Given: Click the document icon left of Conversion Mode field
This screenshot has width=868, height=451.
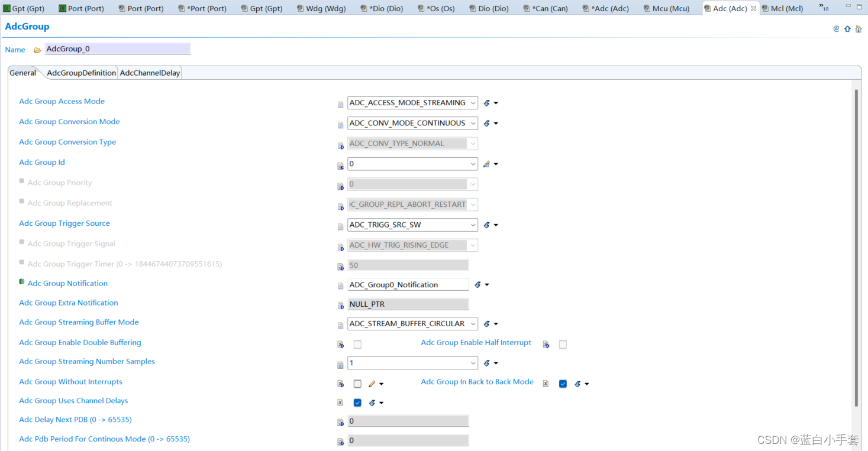Looking at the screenshot, I should 340,125.
